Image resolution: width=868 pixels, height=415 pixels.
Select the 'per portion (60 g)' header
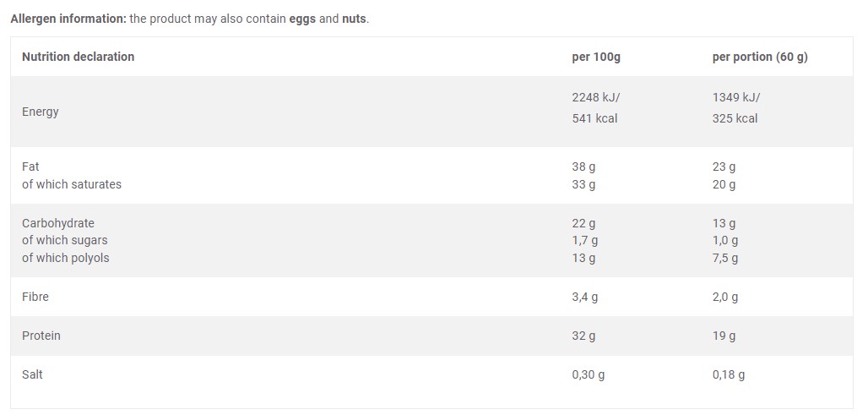[x=760, y=57]
